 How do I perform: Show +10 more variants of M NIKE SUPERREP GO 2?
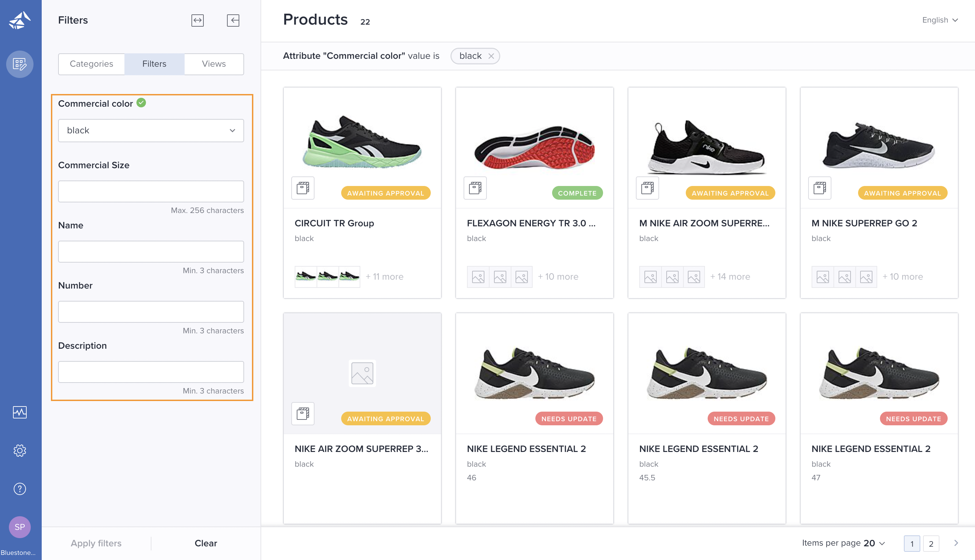coord(903,277)
